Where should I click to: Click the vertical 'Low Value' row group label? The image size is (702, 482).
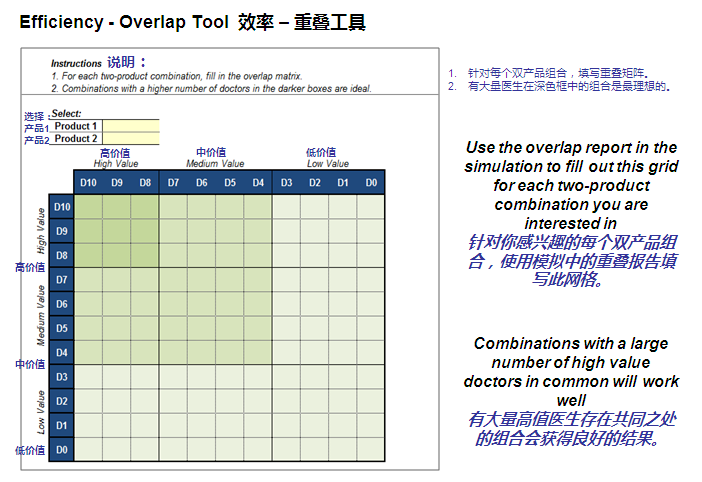41,413
